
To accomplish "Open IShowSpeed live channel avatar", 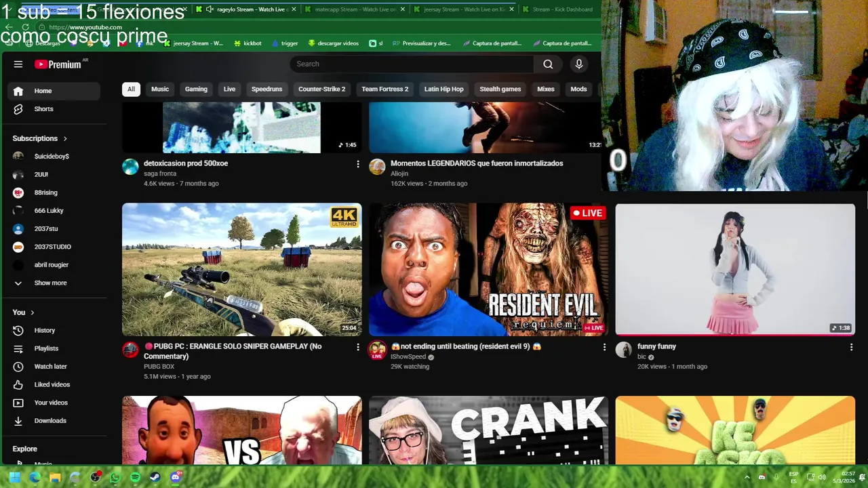I will [377, 350].
